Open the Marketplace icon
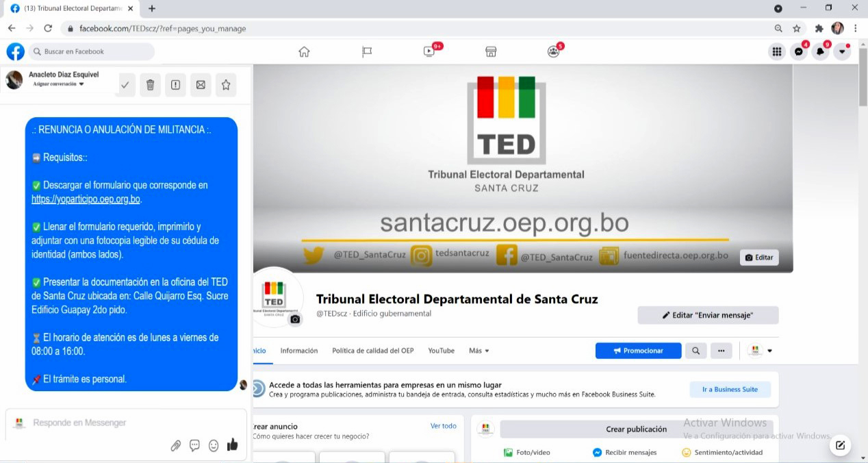The width and height of the screenshot is (868, 463). pyautogui.click(x=491, y=51)
